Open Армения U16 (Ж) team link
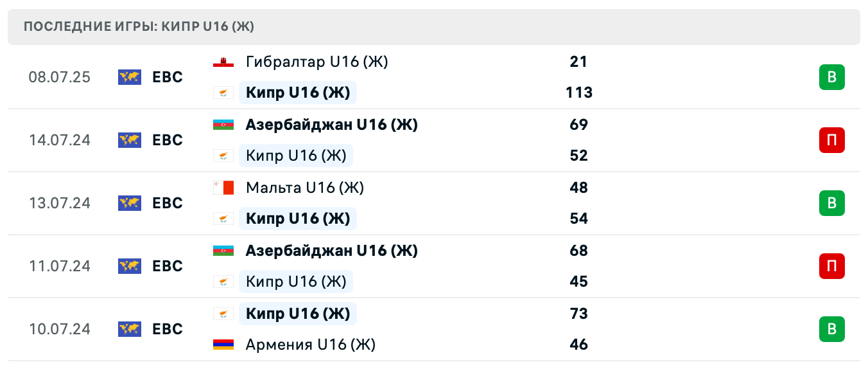Viewport: 868px width, 369px height. point(310,345)
